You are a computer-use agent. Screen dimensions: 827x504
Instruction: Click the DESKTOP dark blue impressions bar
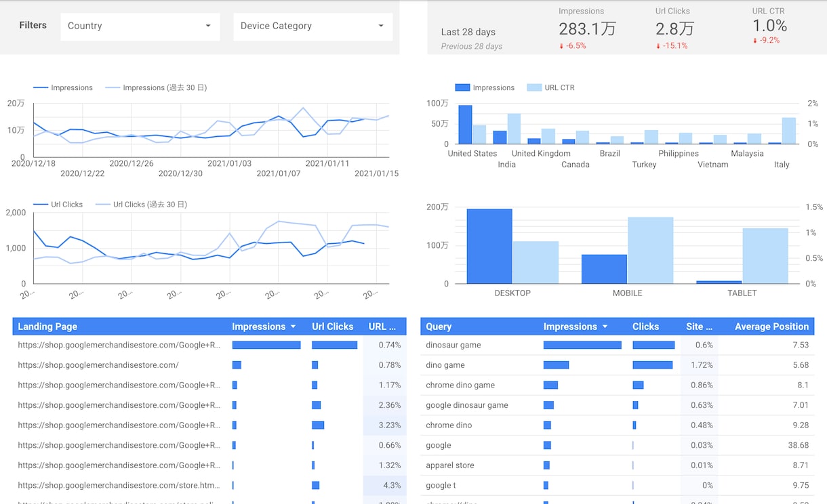tap(489, 246)
